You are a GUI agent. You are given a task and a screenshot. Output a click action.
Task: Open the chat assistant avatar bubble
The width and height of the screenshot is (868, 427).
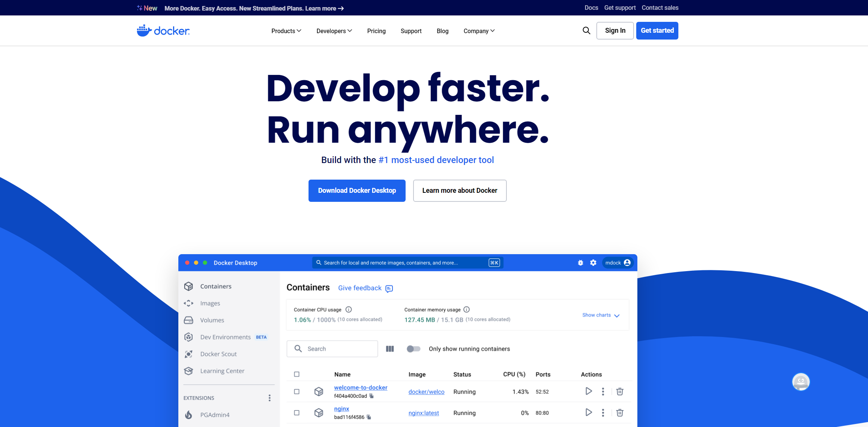[x=801, y=382]
